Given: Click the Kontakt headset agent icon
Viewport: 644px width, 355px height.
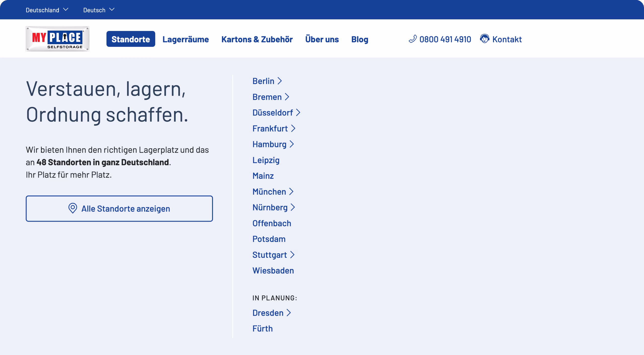Looking at the screenshot, I should [x=485, y=39].
